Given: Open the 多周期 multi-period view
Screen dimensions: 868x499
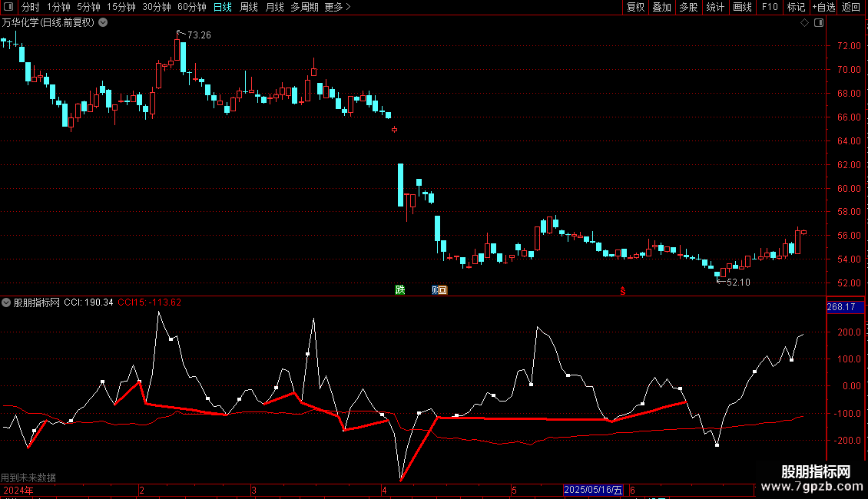Looking at the screenshot, I should 304,7.
